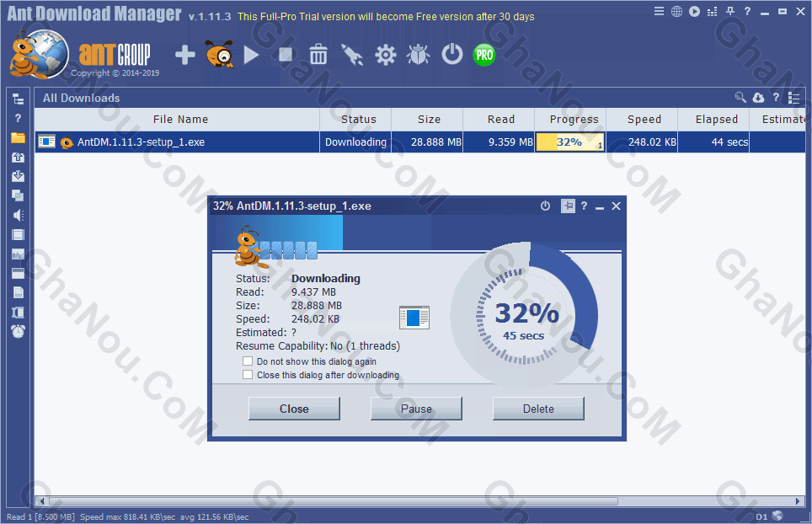Pause the download in the dialog

(x=416, y=409)
